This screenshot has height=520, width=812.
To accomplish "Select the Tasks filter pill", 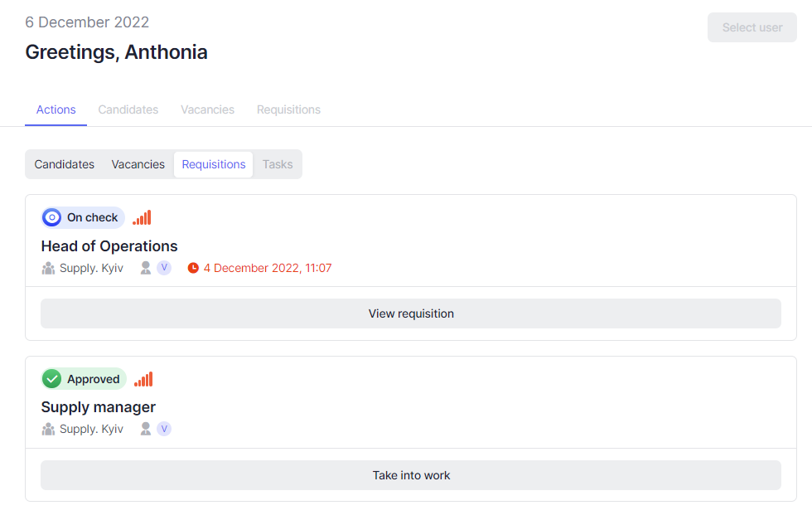I will (x=278, y=164).
